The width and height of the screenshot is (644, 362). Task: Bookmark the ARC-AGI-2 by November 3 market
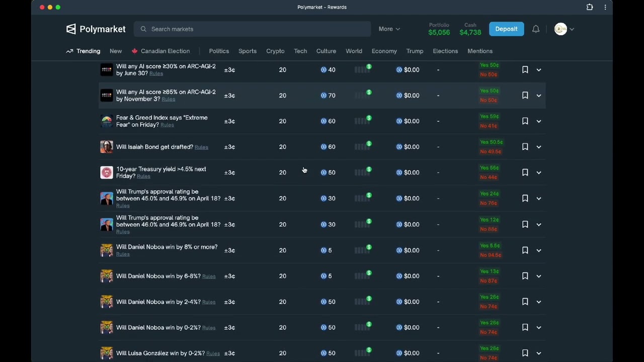click(525, 96)
